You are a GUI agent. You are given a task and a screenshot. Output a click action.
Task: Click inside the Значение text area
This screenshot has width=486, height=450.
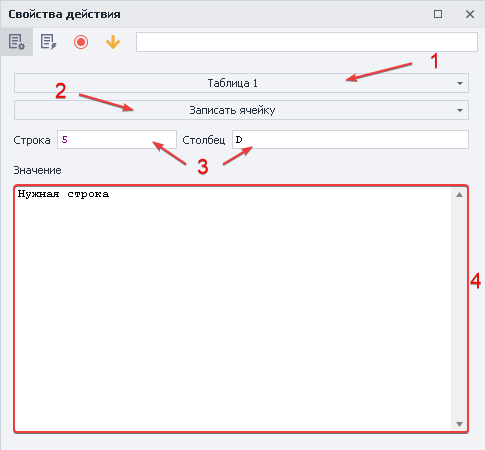(x=233, y=309)
